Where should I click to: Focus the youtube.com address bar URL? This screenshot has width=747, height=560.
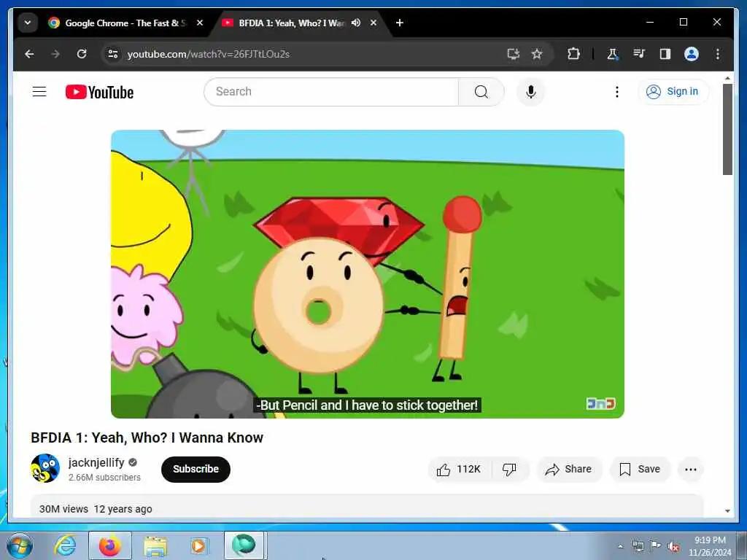[x=208, y=54]
